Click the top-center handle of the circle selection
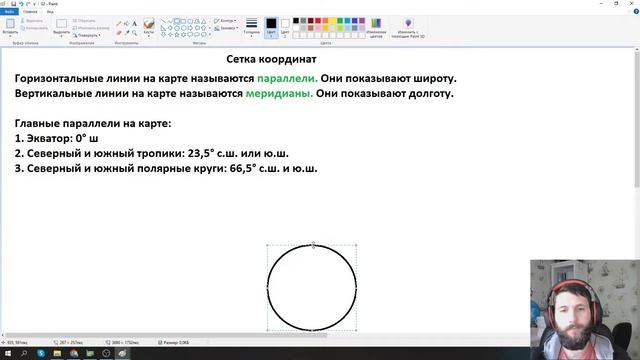 tap(313, 245)
